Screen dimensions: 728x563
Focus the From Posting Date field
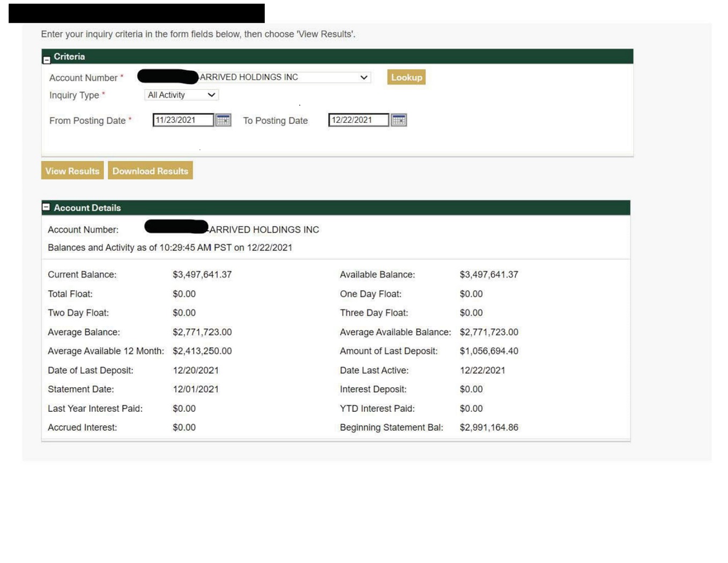(x=183, y=120)
